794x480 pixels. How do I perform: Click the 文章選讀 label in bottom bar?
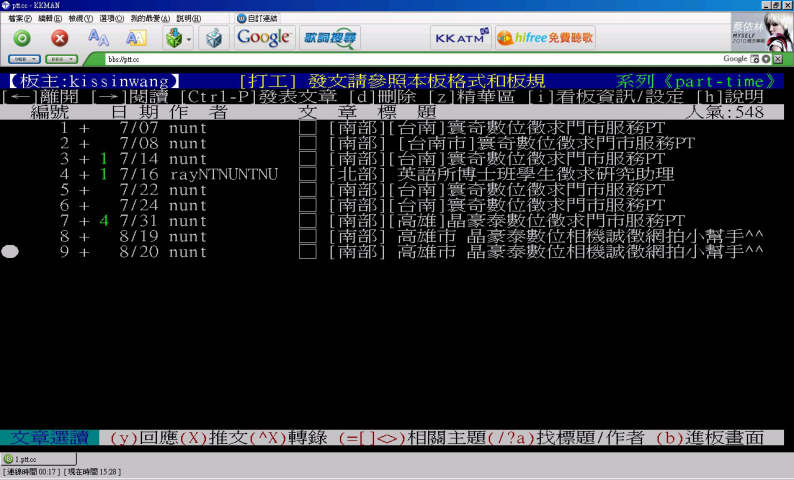coord(50,437)
